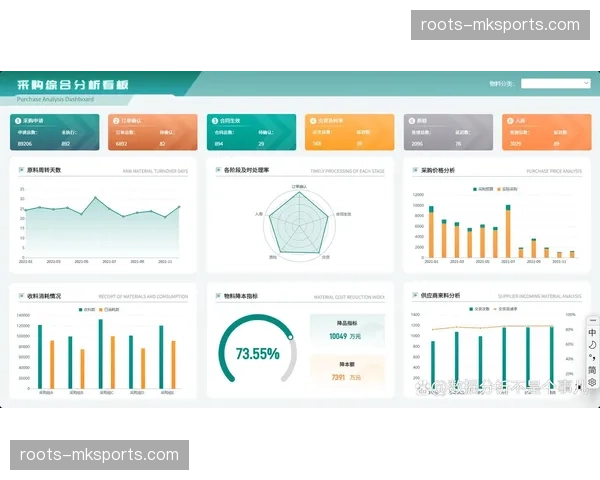600x480 pixels.
Task: Switch input language with the 中 toggle
Action: coord(592,332)
